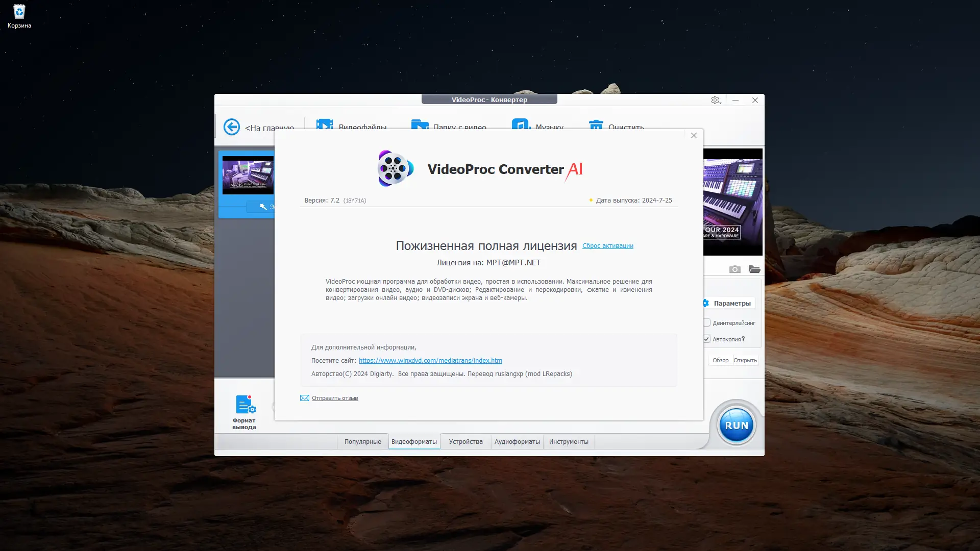Enable the Деинтерлейсинг checkbox
The image size is (980, 551).
coord(707,322)
